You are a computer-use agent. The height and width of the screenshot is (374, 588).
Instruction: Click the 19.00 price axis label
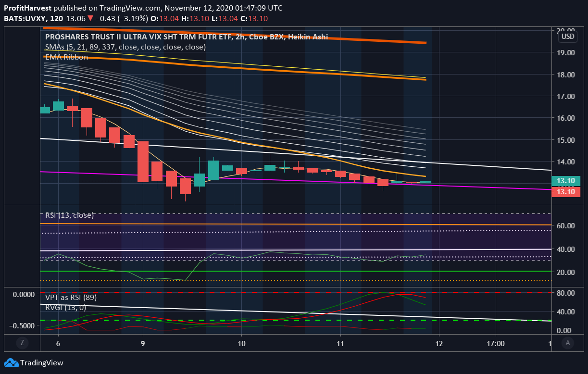pyautogui.click(x=566, y=52)
